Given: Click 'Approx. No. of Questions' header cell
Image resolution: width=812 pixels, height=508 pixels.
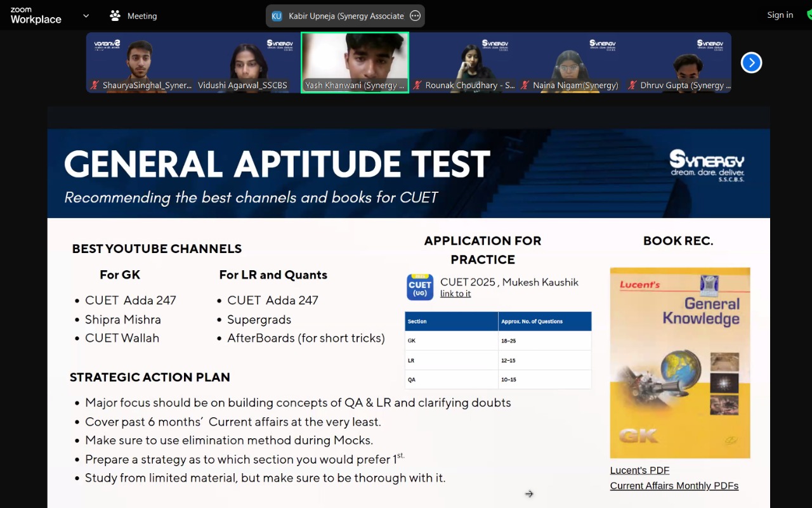Looking at the screenshot, I should tap(545, 322).
